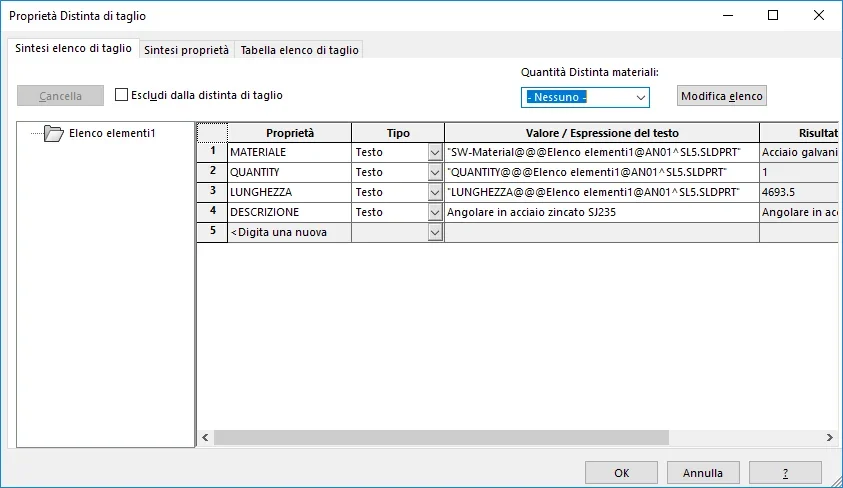843x488 pixels.
Task: Open Tipo dropdown for QUANTITY row
Action: click(x=435, y=173)
